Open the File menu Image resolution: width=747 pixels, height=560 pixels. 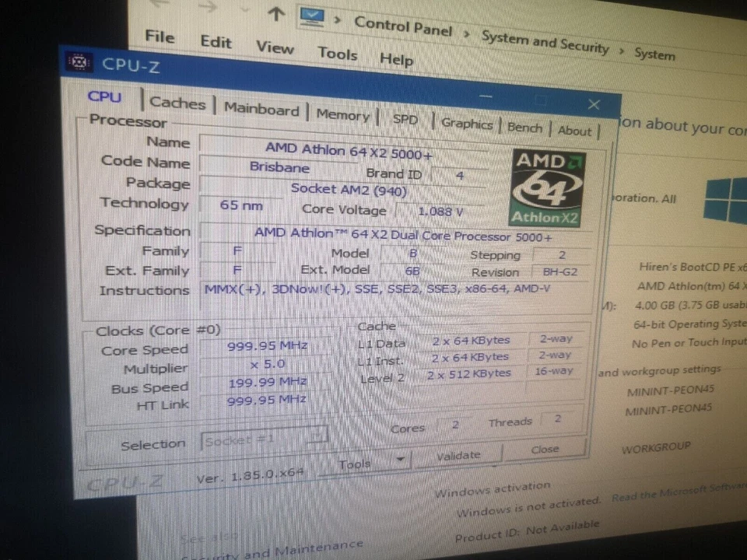point(160,37)
